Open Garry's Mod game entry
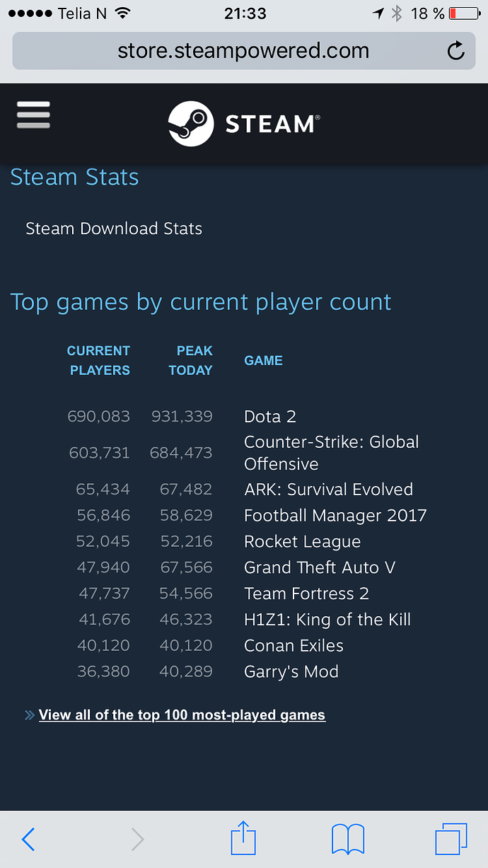 [x=291, y=672]
